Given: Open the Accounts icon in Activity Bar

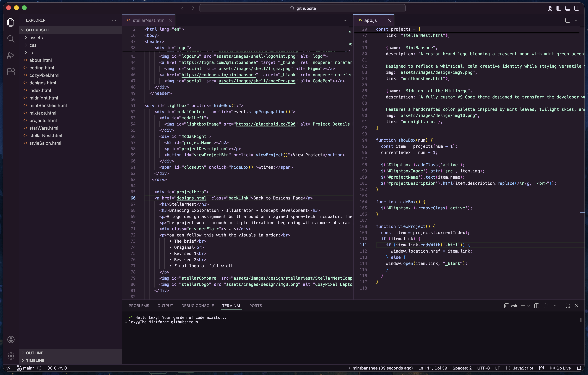Looking at the screenshot, I should (11, 339).
